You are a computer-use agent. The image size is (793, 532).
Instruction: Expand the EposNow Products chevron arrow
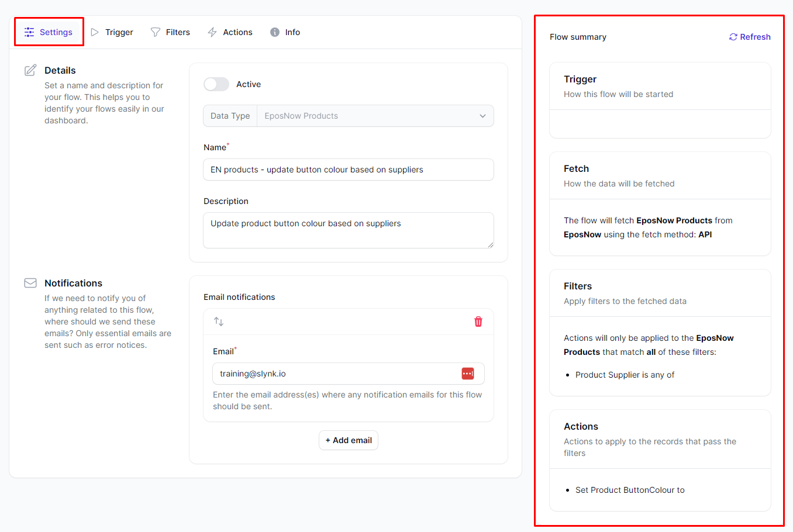pyautogui.click(x=482, y=116)
